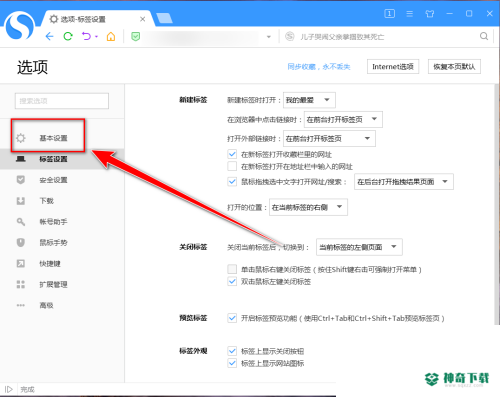Click the 选项 page title
Image resolution: width=500 pixels, height=397 pixels.
coord(32,67)
